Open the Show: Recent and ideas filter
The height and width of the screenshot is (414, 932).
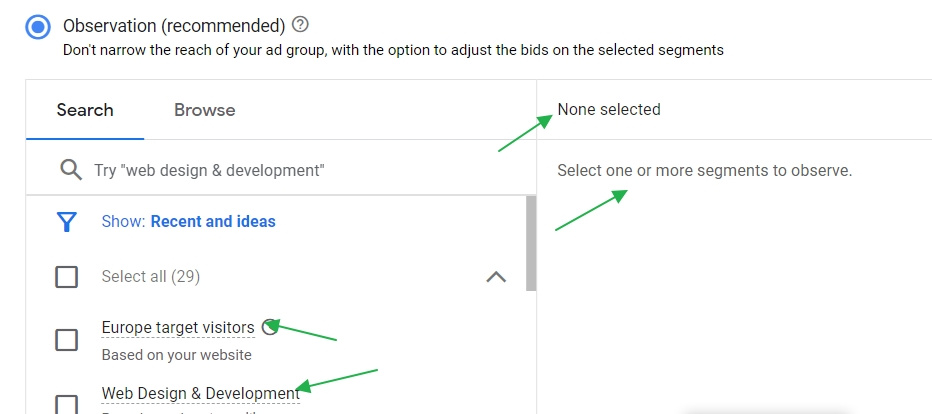[188, 222]
